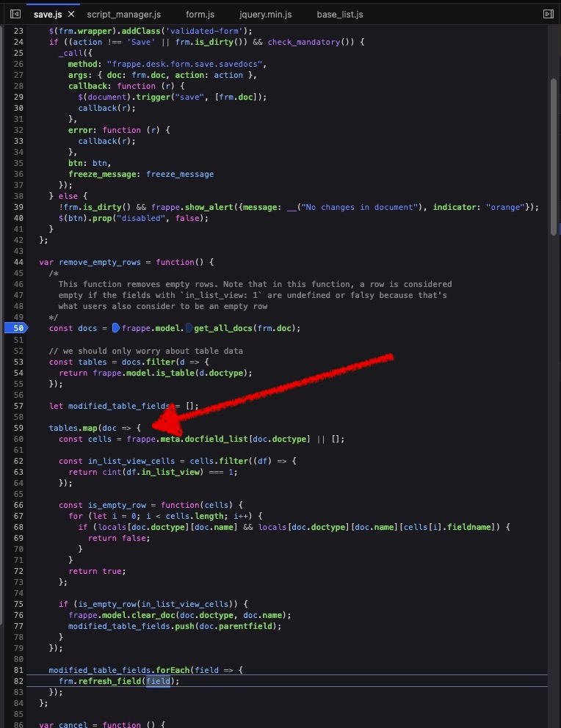The width and height of the screenshot is (561, 728).
Task: Add a breakpoint at line 39
Action: [x=18, y=207]
